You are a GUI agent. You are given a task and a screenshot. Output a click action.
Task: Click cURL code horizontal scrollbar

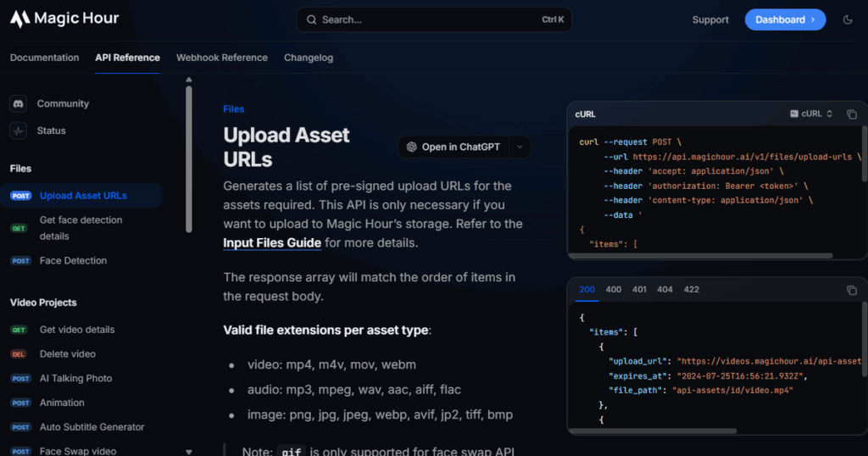point(701,256)
